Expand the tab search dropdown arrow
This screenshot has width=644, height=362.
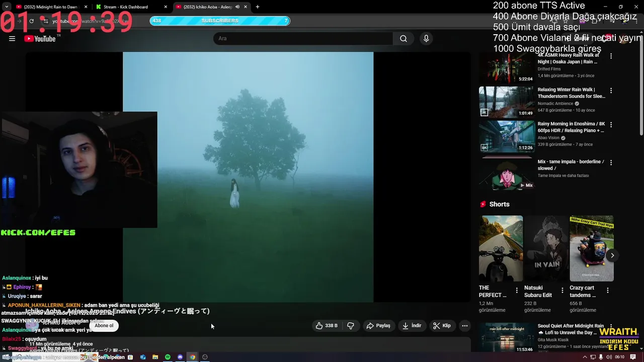(7, 7)
